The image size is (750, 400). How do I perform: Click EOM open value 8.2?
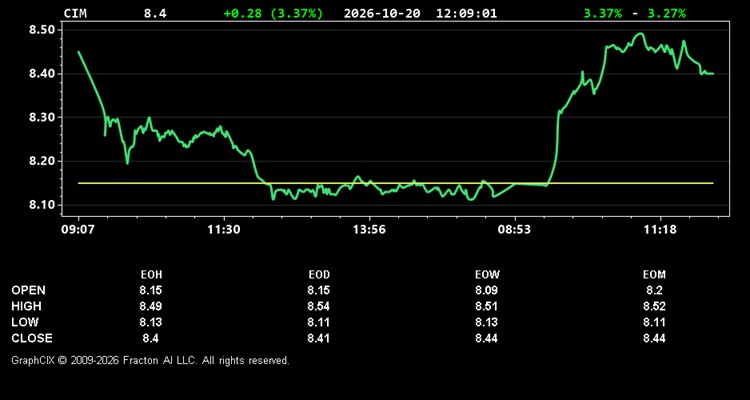coord(654,290)
